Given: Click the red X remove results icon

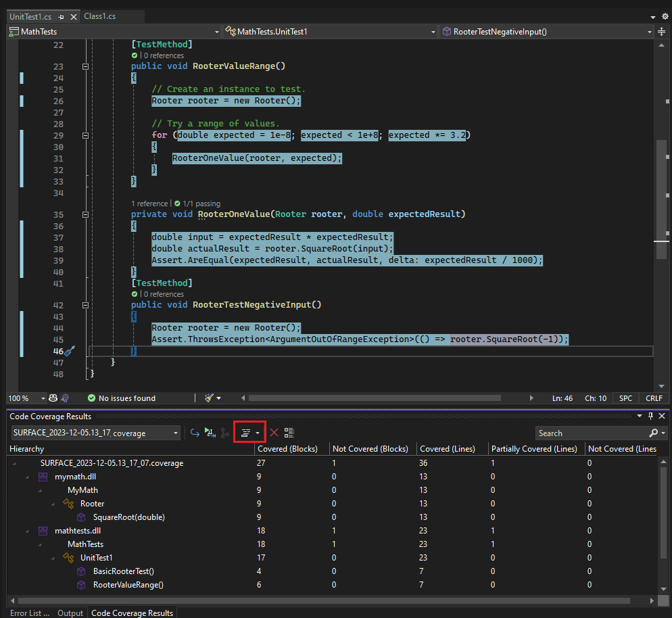Looking at the screenshot, I should pyautogui.click(x=274, y=433).
